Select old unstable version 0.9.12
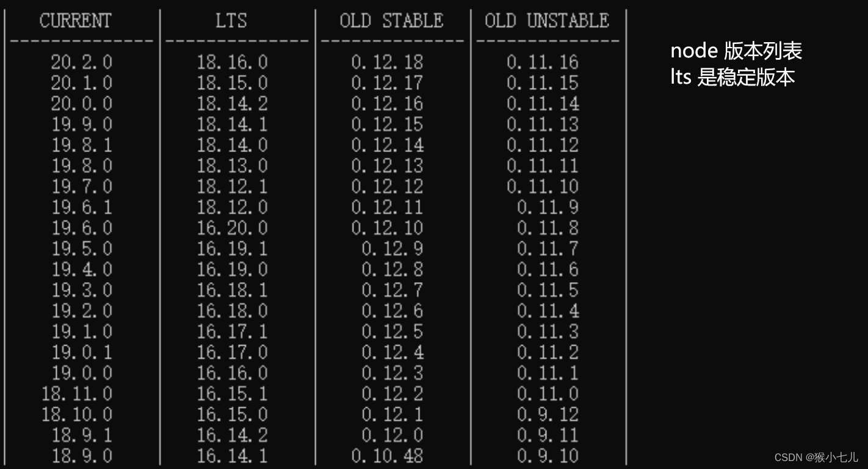The width and height of the screenshot is (868, 469). click(x=548, y=415)
